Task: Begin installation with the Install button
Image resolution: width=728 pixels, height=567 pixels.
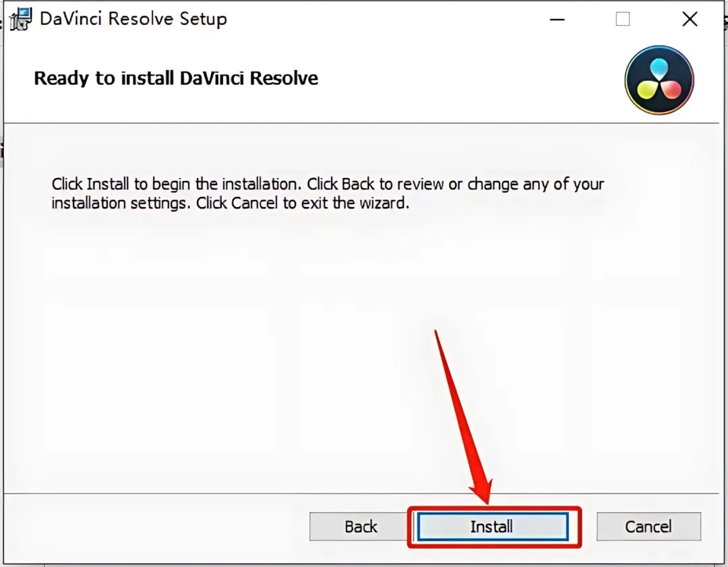Action: pos(492,527)
